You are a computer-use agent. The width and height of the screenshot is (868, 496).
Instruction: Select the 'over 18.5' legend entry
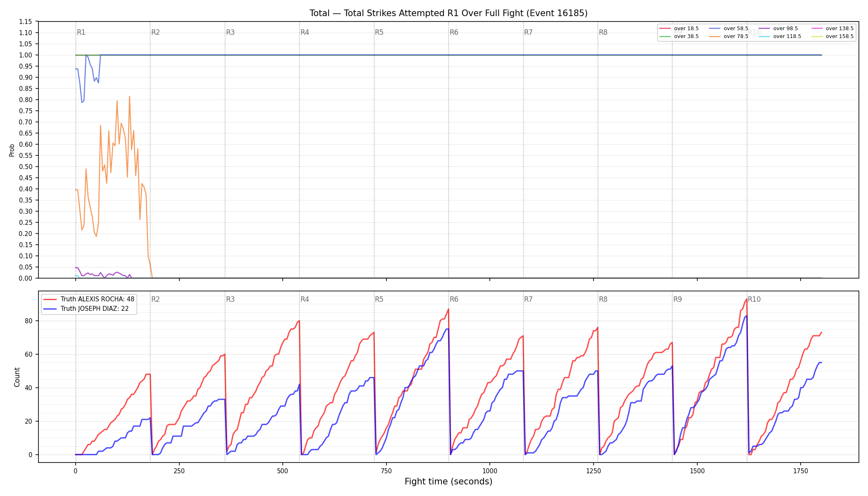click(x=679, y=29)
